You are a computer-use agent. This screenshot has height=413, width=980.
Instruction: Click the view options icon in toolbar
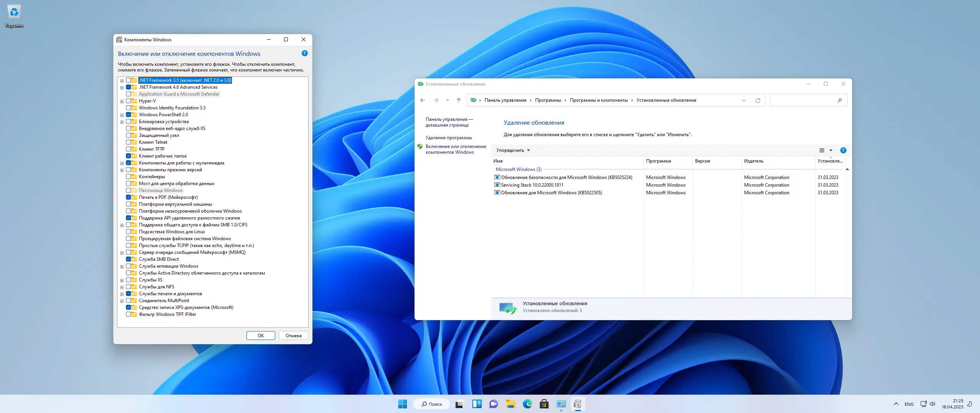pos(822,150)
